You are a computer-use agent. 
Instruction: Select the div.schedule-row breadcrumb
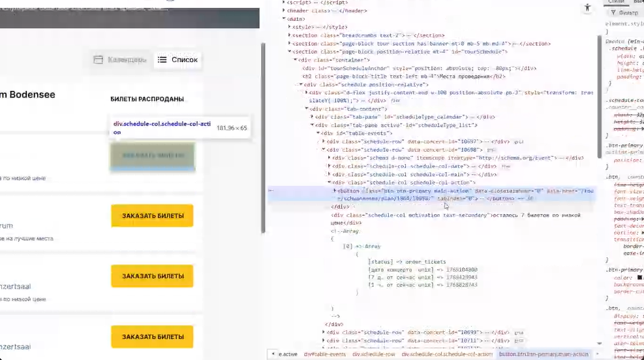point(374,354)
